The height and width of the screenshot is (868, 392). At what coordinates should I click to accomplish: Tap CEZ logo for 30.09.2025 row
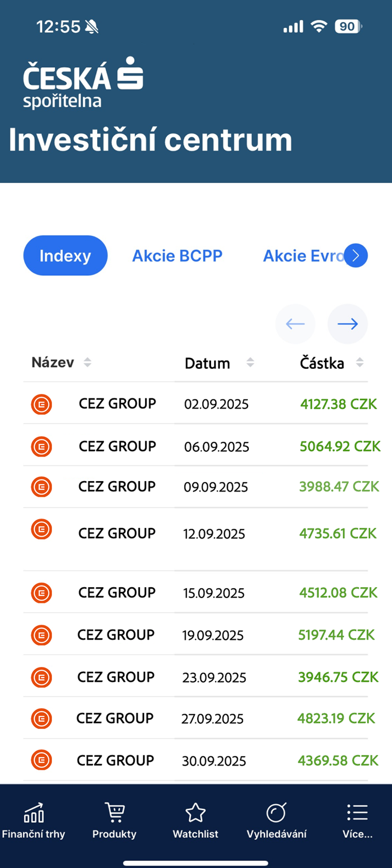point(42,760)
